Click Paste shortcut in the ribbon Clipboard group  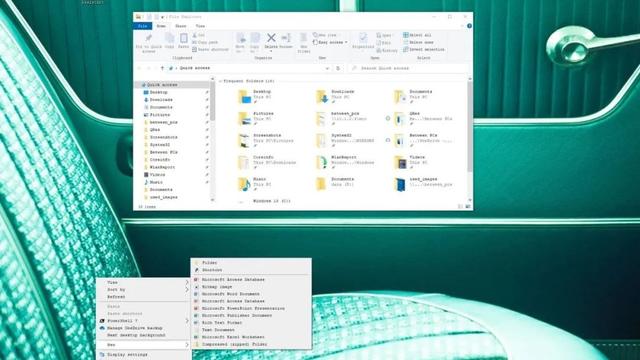pos(210,49)
